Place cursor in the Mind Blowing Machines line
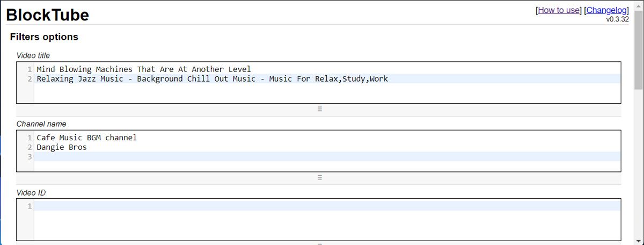644x245 pixels. tap(143, 69)
